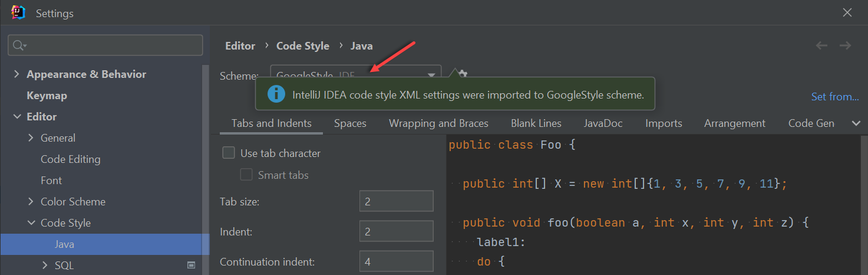This screenshot has height=275, width=868.
Task: Go back using the left arrow
Action: [x=822, y=45]
